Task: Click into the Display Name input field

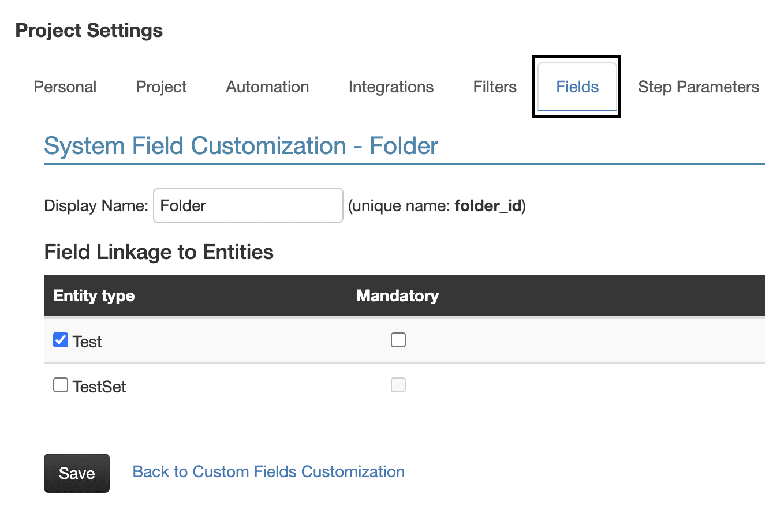Action: tap(248, 205)
